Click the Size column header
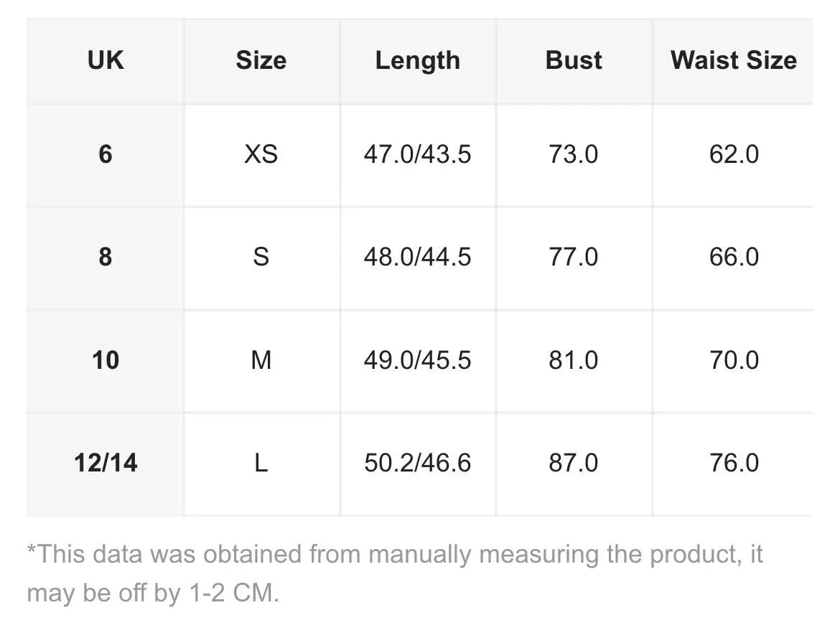840x638 pixels. pyautogui.click(x=261, y=60)
